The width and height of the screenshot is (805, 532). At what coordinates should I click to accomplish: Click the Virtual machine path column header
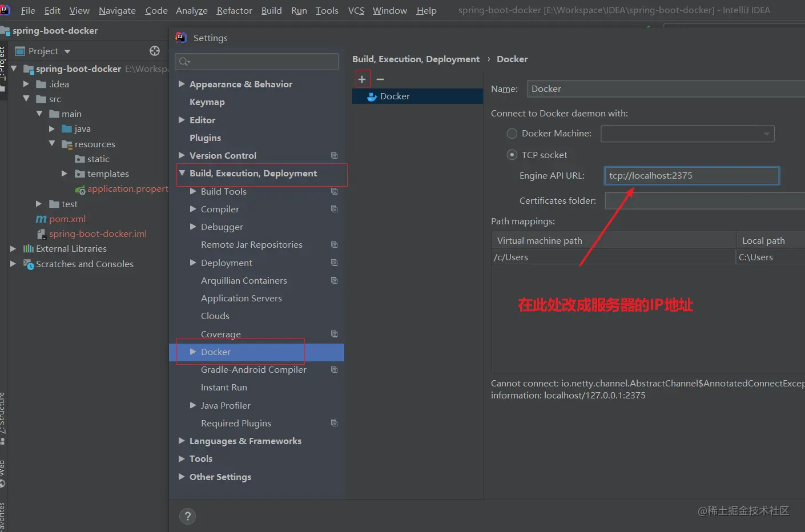[x=614, y=240]
